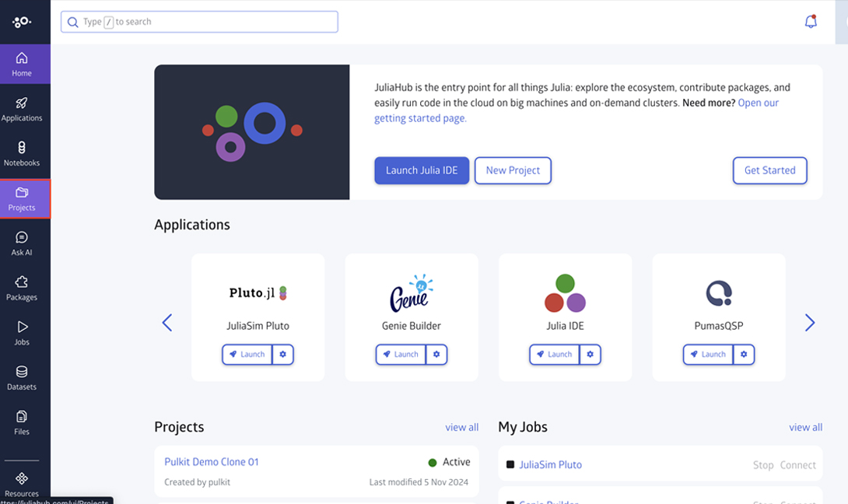Click the JuliaHub logo icon
Image resolution: width=848 pixels, height=504 pixels.
[x=22, y=22]
